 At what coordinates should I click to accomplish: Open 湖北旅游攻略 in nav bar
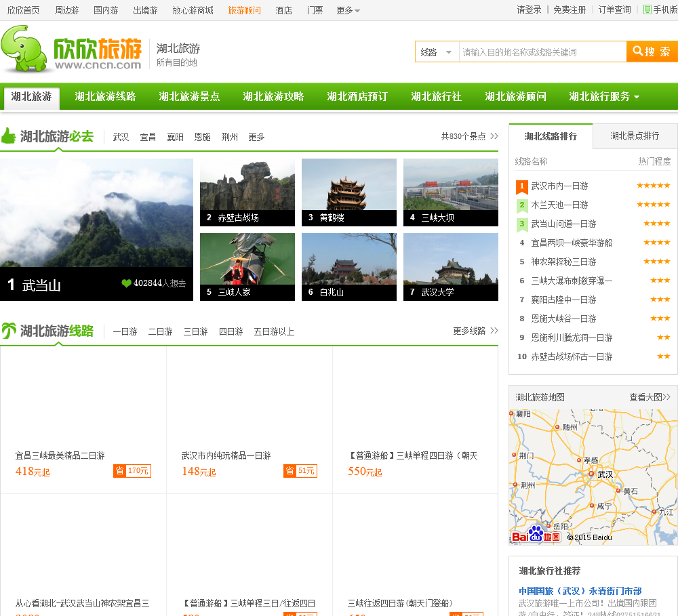click(273, 96)
